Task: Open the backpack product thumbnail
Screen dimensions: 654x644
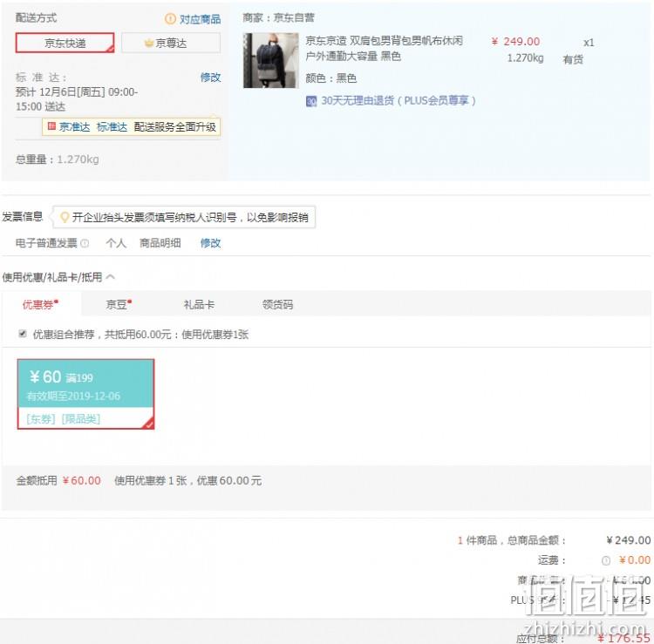Action: point(271,60)
